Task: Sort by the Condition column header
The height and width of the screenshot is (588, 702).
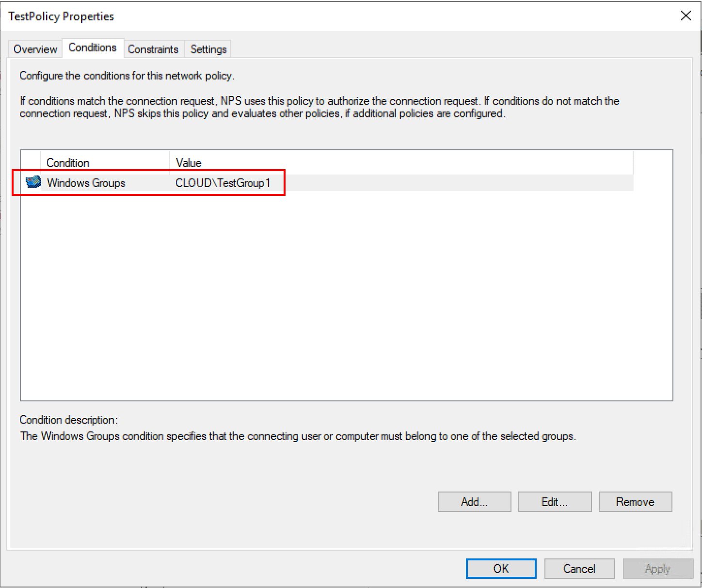Action: pyautogui.click(x=105, y=163)
